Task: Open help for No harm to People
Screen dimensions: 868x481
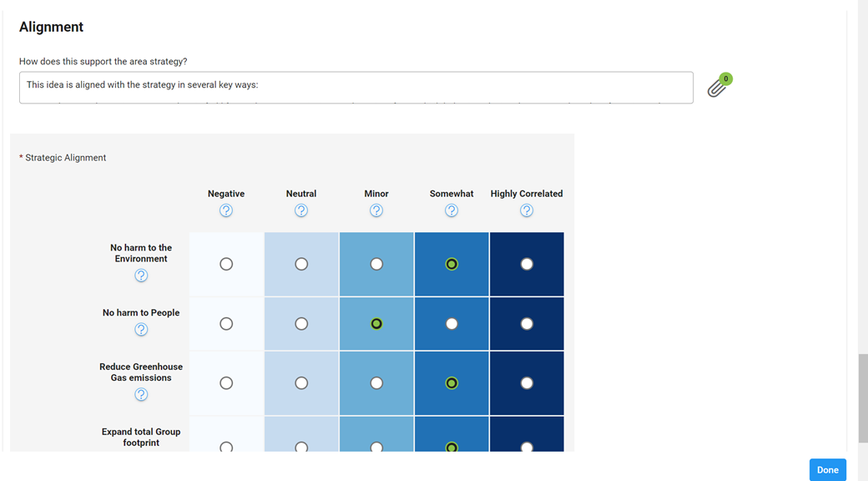Action: (141, 329)
